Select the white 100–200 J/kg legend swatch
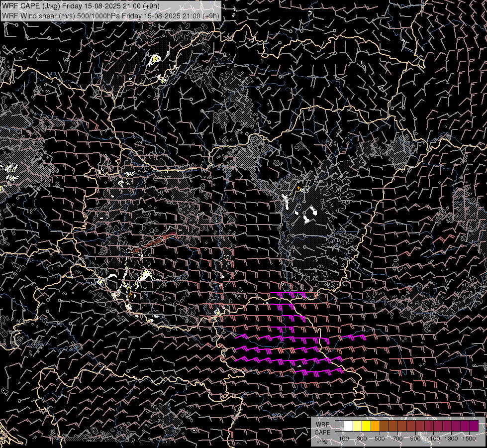 [349, 426]
